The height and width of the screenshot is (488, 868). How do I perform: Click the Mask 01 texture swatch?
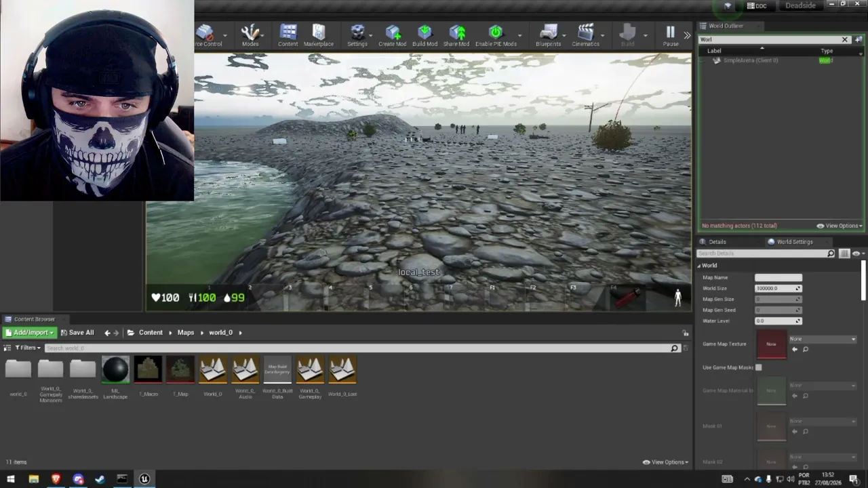click(x=771, y=426)
